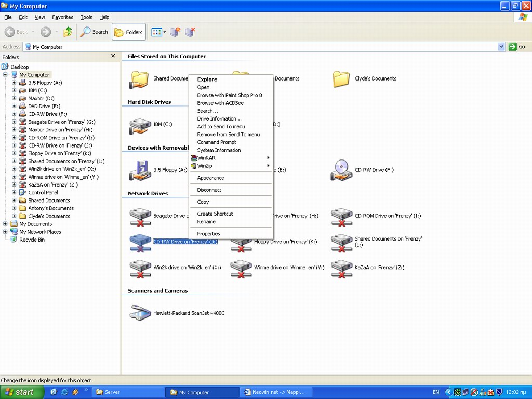532x399 pixels.
Task: Select the CD-RW Drive (F:) icon
Action: (341, 170)
